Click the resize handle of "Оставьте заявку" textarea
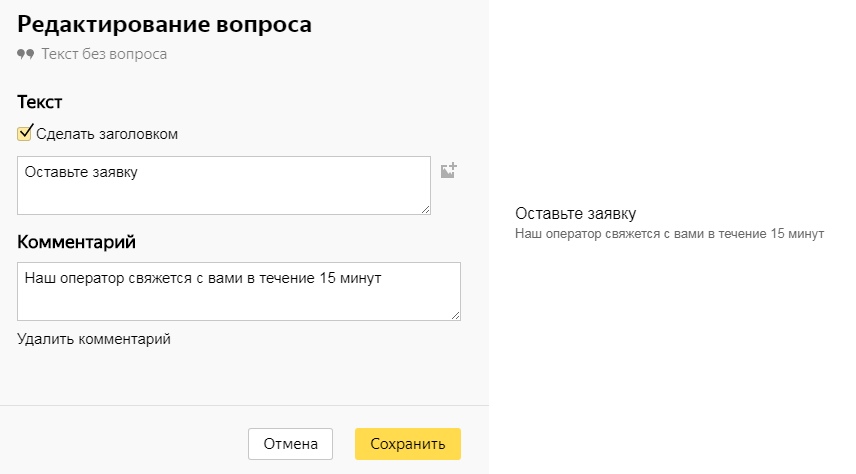The width and height of the screenshot is (856, 474). pos(425,209)
